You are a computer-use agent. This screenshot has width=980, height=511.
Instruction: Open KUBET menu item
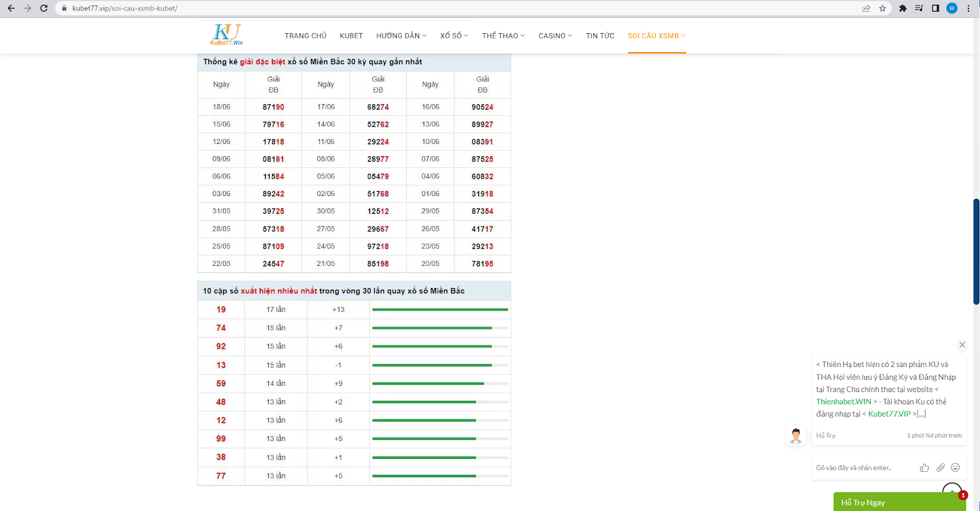352,36
